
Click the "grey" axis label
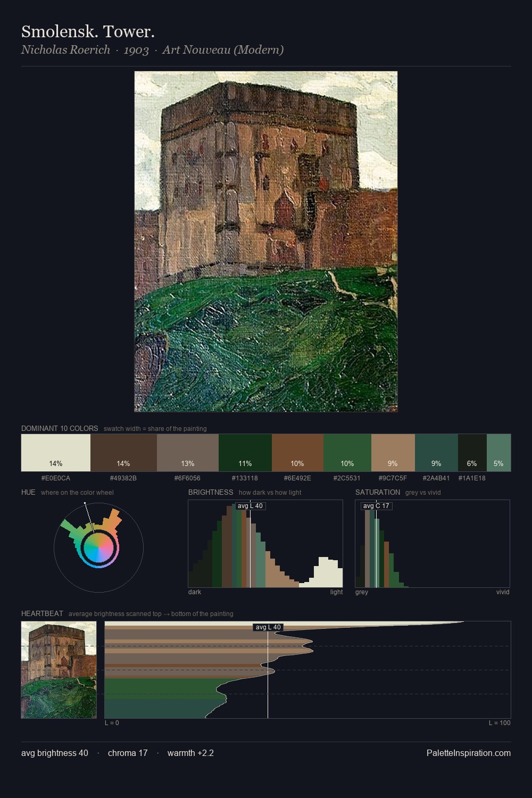pos(362,592)
